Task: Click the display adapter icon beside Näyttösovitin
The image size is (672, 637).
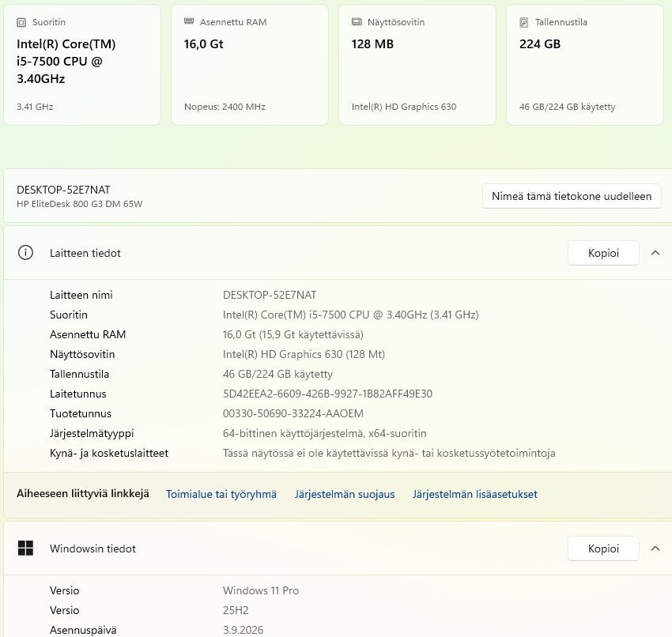Action: click(357, 22)
